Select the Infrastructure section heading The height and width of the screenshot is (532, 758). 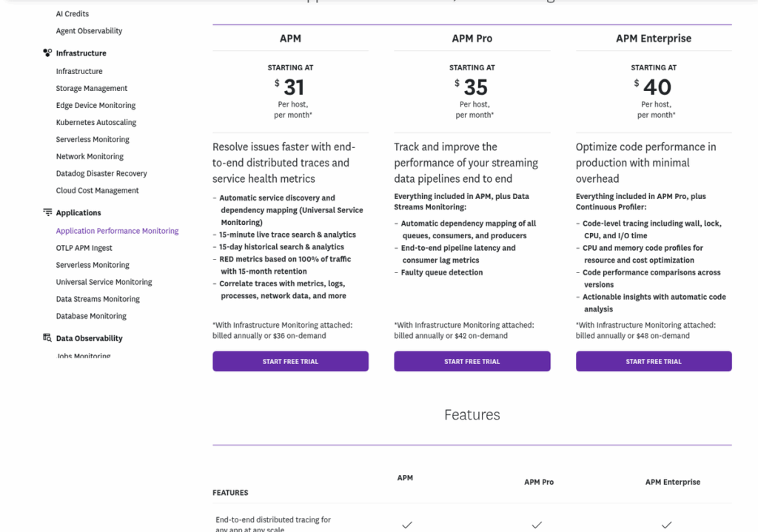click(81, 53)
